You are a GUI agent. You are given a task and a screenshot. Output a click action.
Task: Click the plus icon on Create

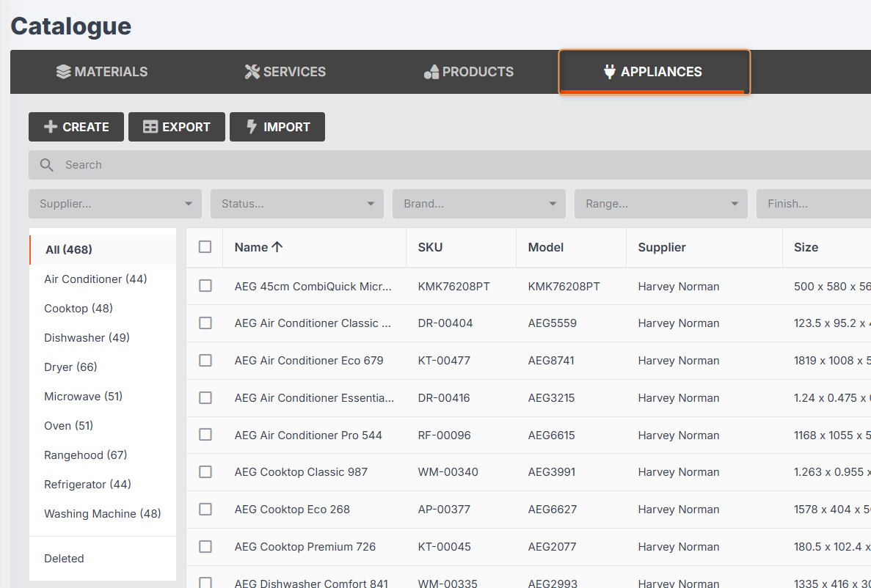point(51,127)
